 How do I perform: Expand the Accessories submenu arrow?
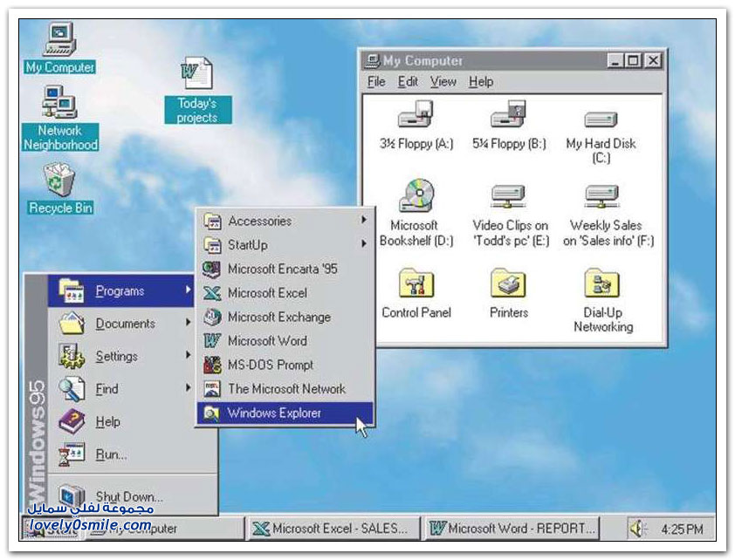pos(364,220)
